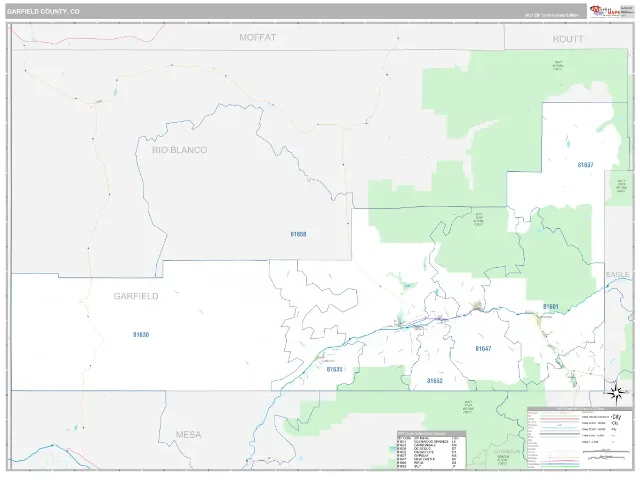Click the distance scale bar in legend

(606, 451)
